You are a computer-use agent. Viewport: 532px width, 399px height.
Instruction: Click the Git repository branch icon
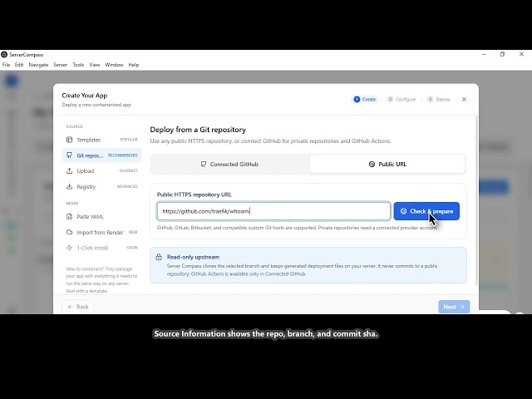69,155
